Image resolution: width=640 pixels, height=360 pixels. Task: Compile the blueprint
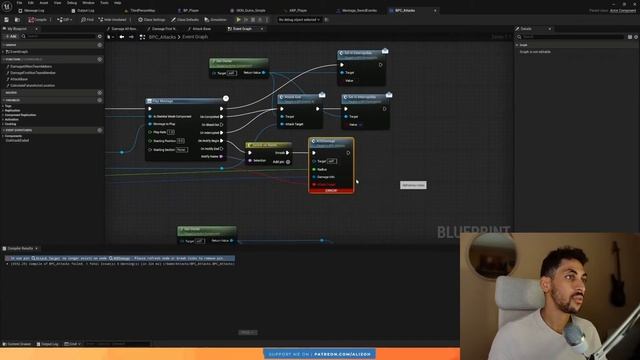pyautogui.click(x=38, y=20)
